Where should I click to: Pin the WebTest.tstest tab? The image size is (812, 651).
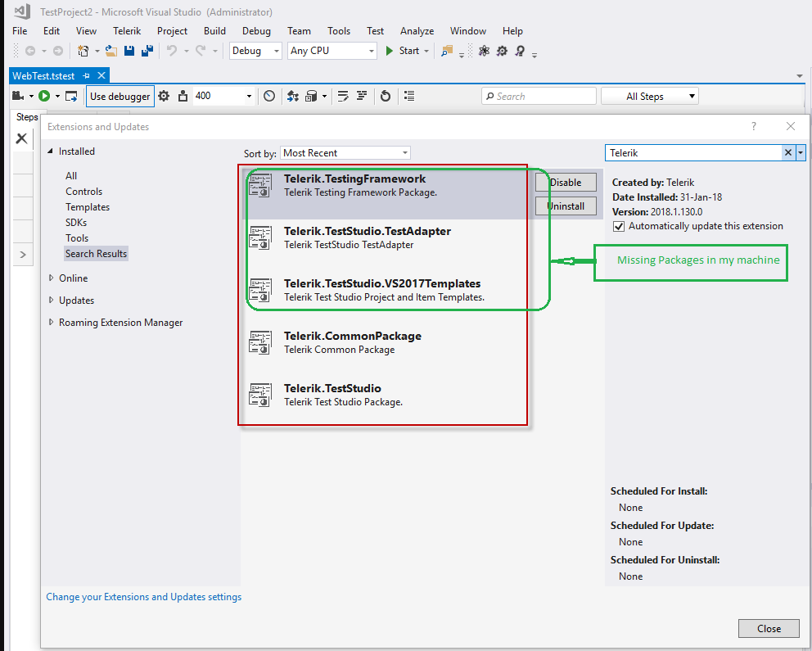[x=86, y=75]
